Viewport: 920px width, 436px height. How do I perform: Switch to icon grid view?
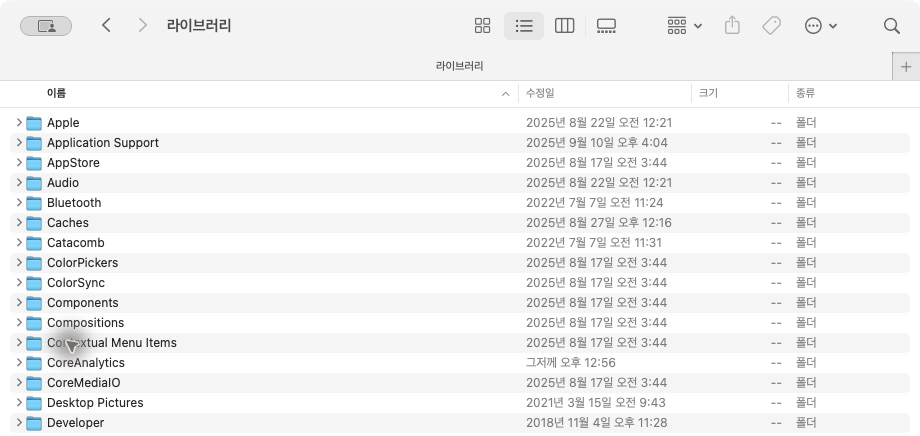coord(482,26)
